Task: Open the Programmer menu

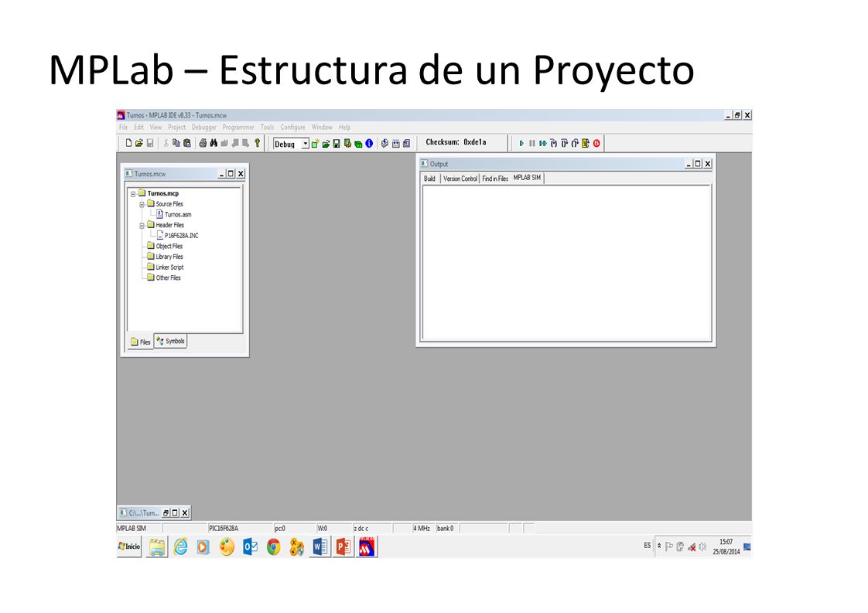Action: pyautogui.click(x=238, y=128)
